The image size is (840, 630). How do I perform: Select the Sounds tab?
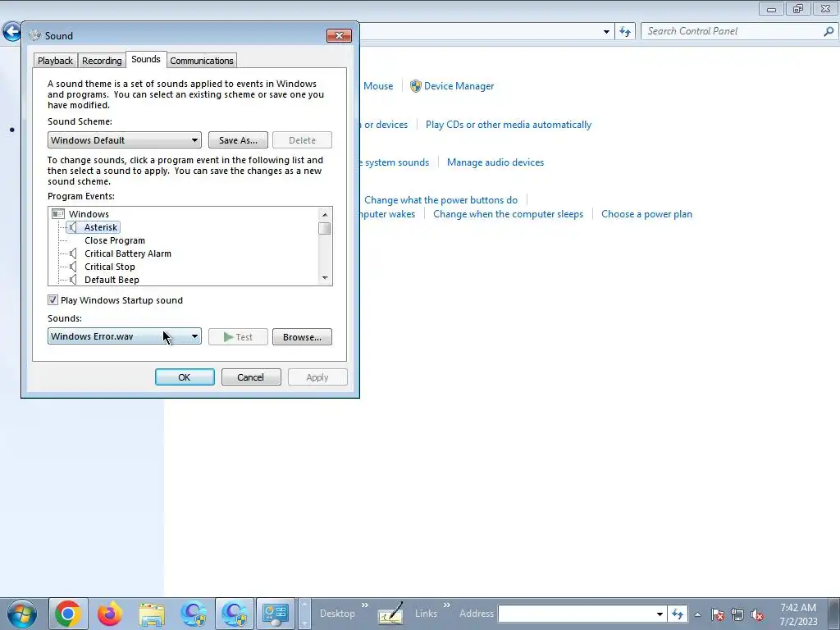click(x=146, y=59)
